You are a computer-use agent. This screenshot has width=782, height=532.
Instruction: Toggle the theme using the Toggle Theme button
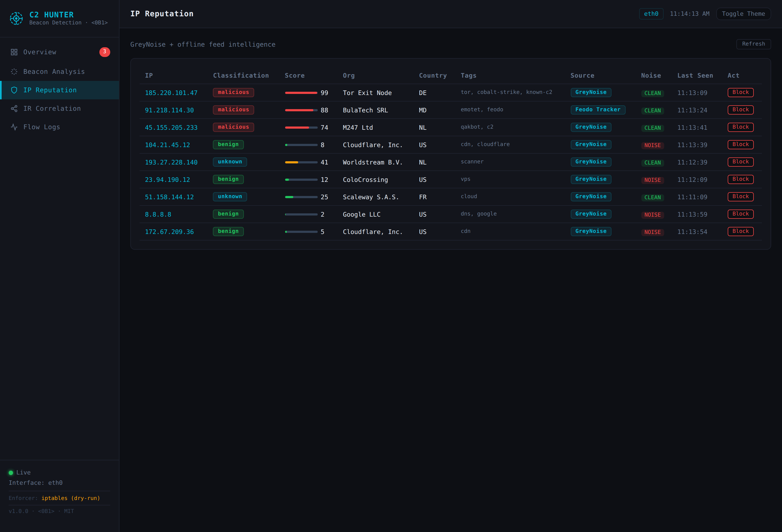[x=743, y=14]
